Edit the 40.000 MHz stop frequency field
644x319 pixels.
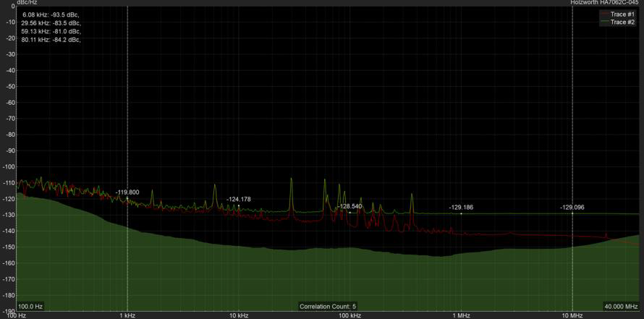pos(621,306)
